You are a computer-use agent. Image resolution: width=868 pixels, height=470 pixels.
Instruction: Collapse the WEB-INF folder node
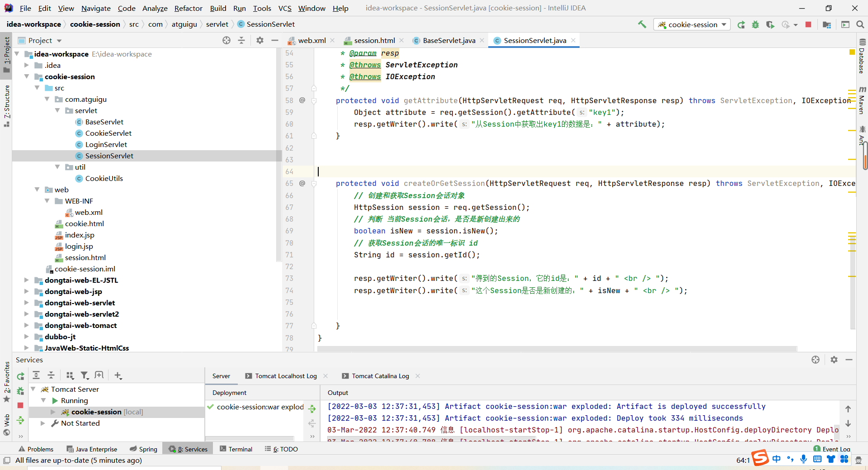tap(47, 201)
